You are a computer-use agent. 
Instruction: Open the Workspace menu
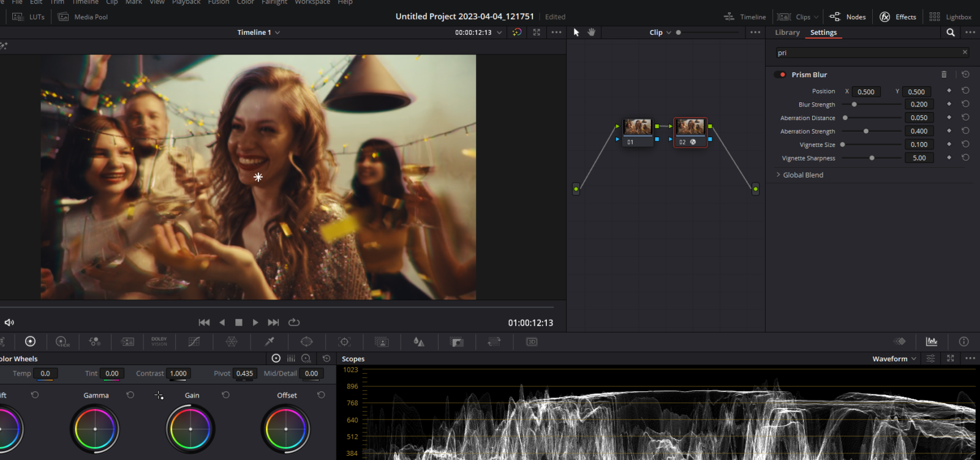[312, 2]
